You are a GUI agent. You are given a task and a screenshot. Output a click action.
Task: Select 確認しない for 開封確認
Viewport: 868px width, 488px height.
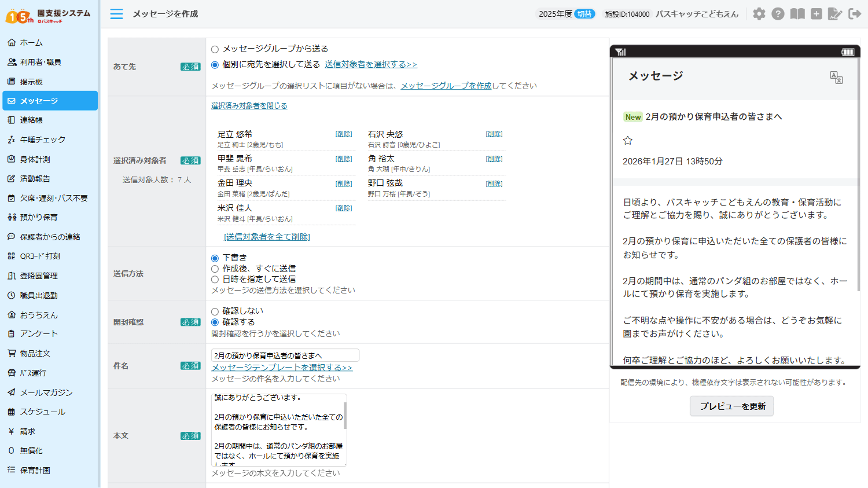215,310
